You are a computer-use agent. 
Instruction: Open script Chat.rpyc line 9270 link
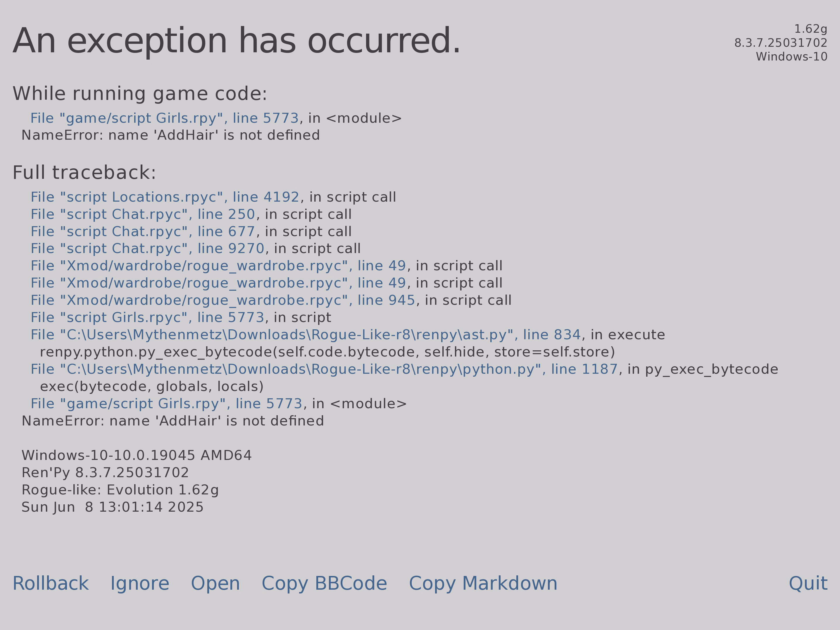147,249
